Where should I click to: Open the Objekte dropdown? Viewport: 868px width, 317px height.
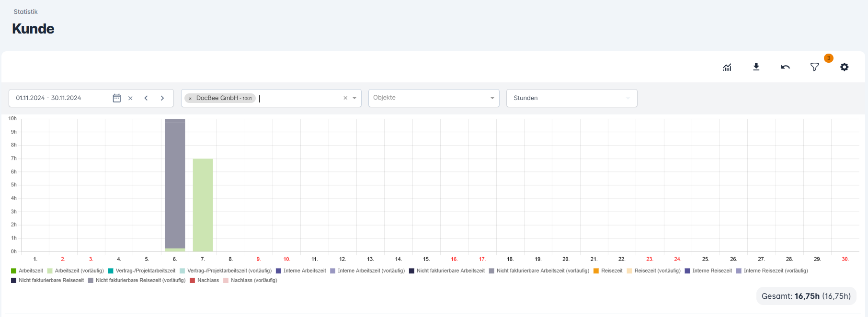tap(433, 98)
